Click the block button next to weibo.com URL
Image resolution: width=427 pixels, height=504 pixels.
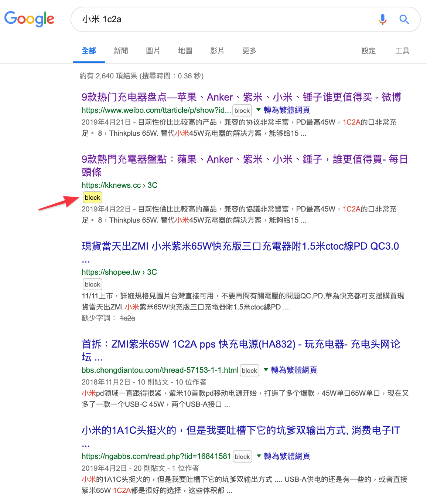[x=242, y=111]
